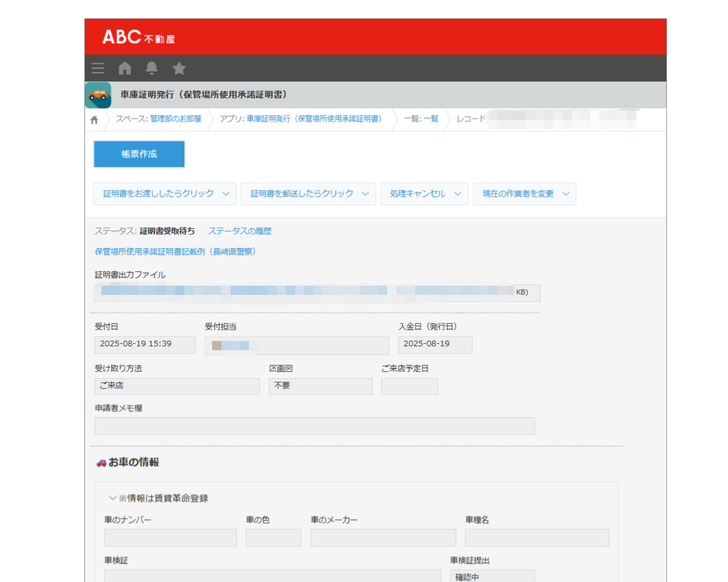Click the car icon next to お車の情報

pos(101,463)
